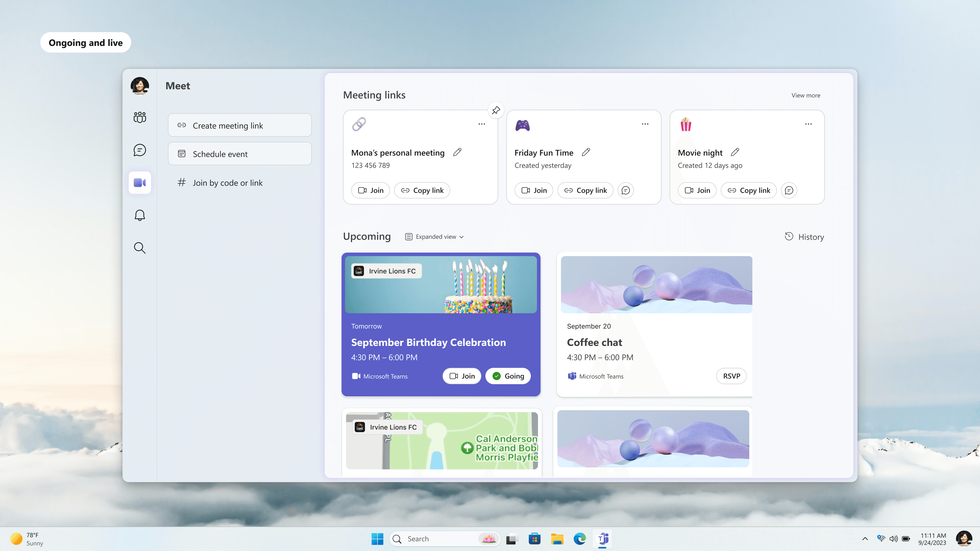The image size is (980, 551).
Task: Toggle Going status on Birthday Celebration
Action: [x=508, y=376]
